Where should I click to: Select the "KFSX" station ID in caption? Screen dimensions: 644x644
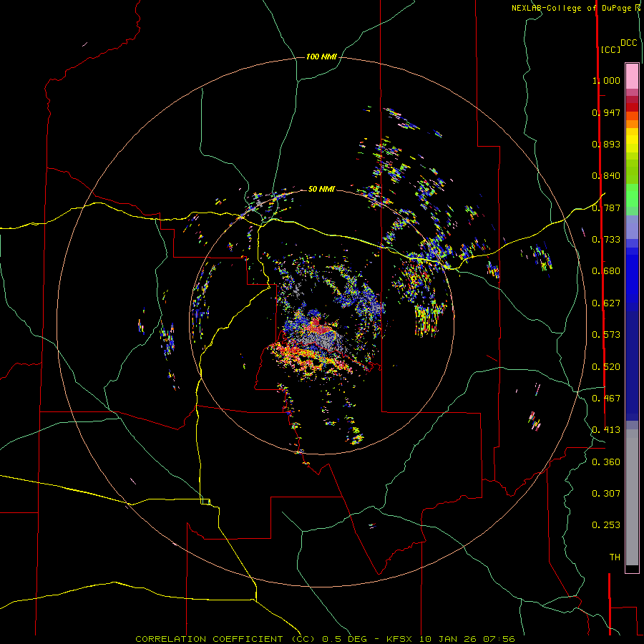pos(401,639)
